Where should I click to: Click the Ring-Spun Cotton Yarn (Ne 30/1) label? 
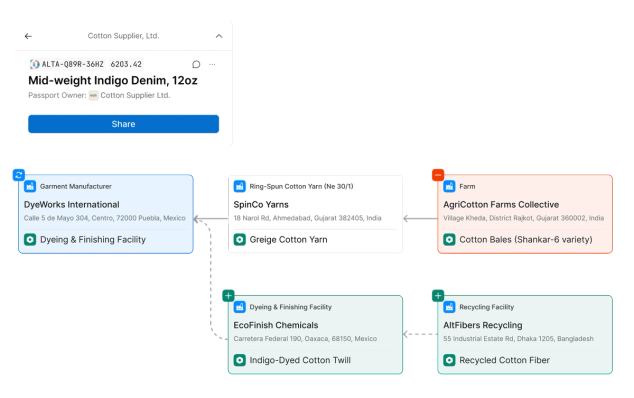(x=301, y=186)
